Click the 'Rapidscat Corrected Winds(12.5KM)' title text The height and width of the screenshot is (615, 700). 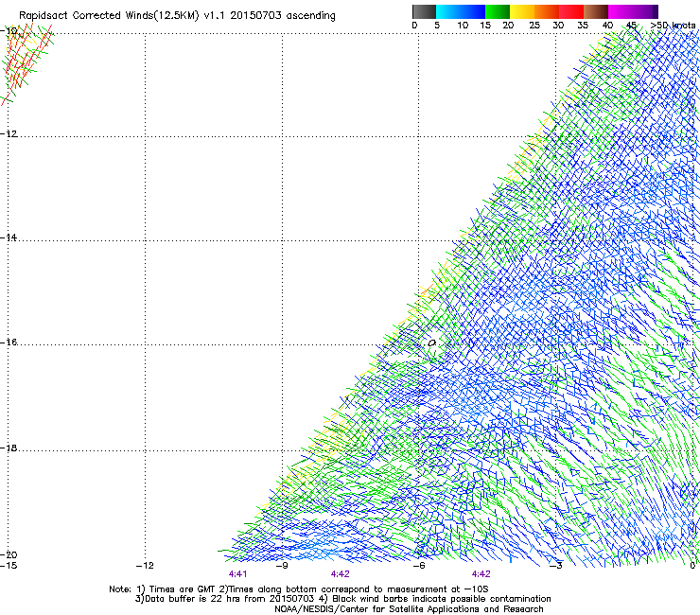[109, 16]
